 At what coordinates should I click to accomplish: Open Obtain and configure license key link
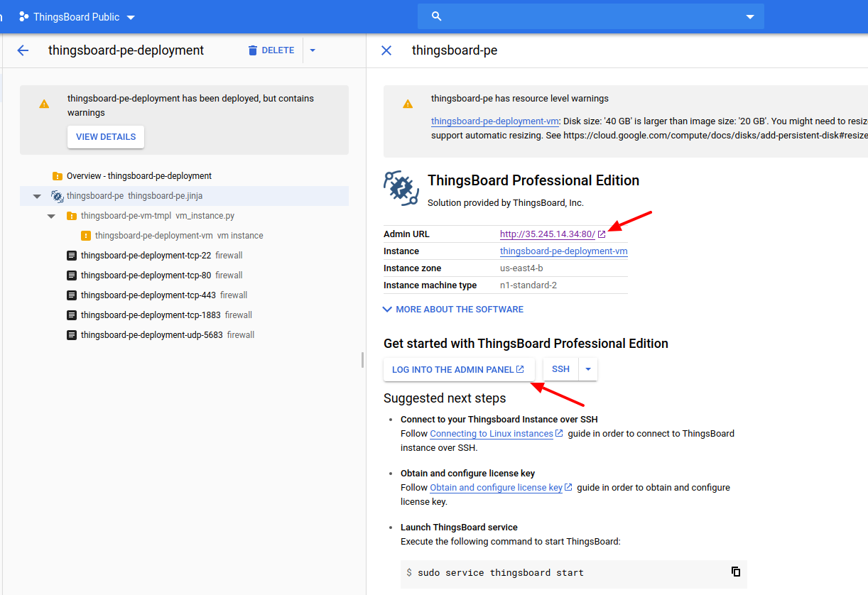pyautogui.click(x=496, y=488)
